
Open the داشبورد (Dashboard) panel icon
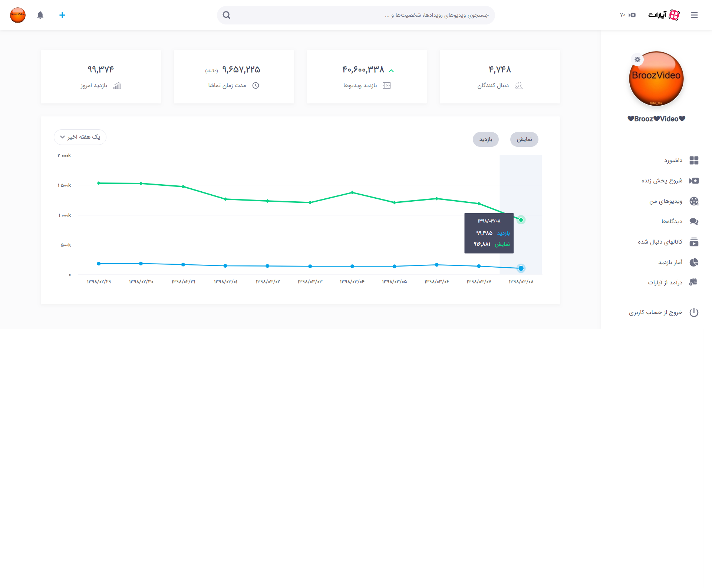tap(694, 160)
